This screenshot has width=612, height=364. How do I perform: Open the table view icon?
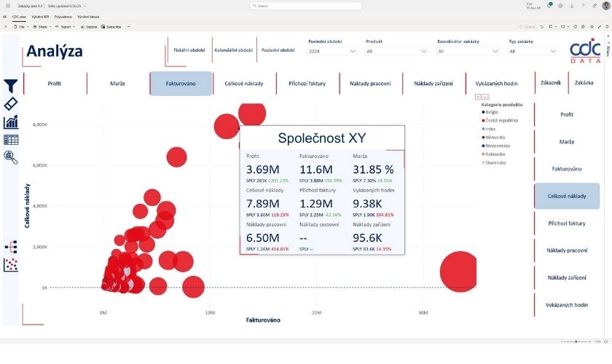[x=11, y=140]
